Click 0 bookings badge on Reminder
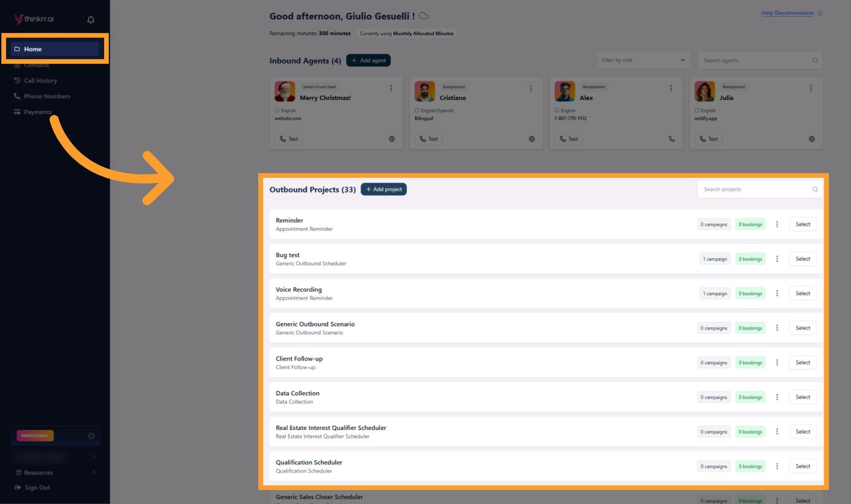Screen dimensions: 851x504 click(750, 224)
